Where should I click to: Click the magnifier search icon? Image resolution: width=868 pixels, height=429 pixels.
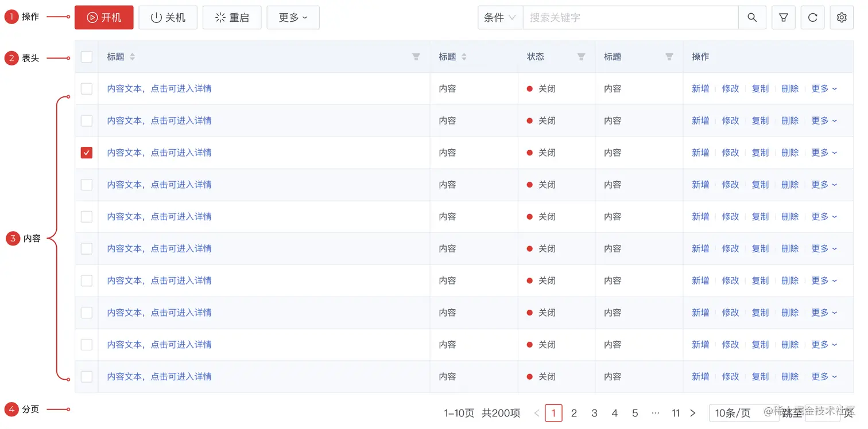coord(752,18)
